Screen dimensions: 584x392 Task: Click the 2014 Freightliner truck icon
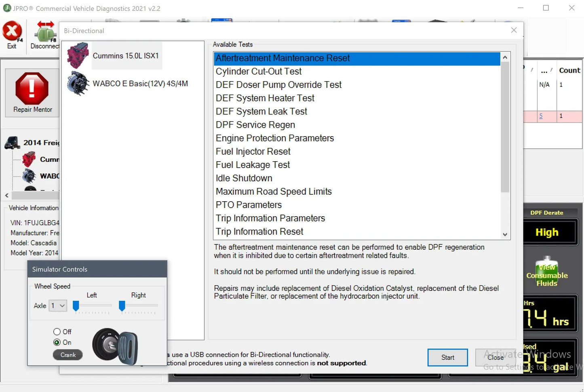[12, 142]
